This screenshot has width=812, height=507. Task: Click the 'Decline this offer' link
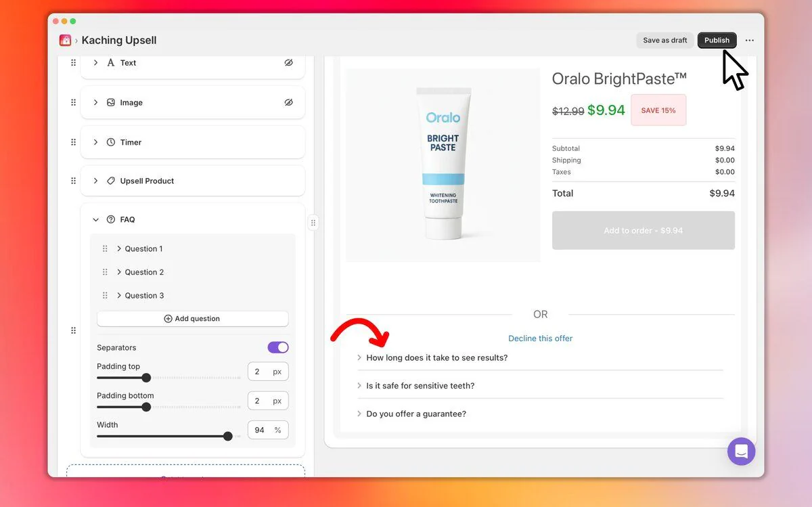coord(541,338)
